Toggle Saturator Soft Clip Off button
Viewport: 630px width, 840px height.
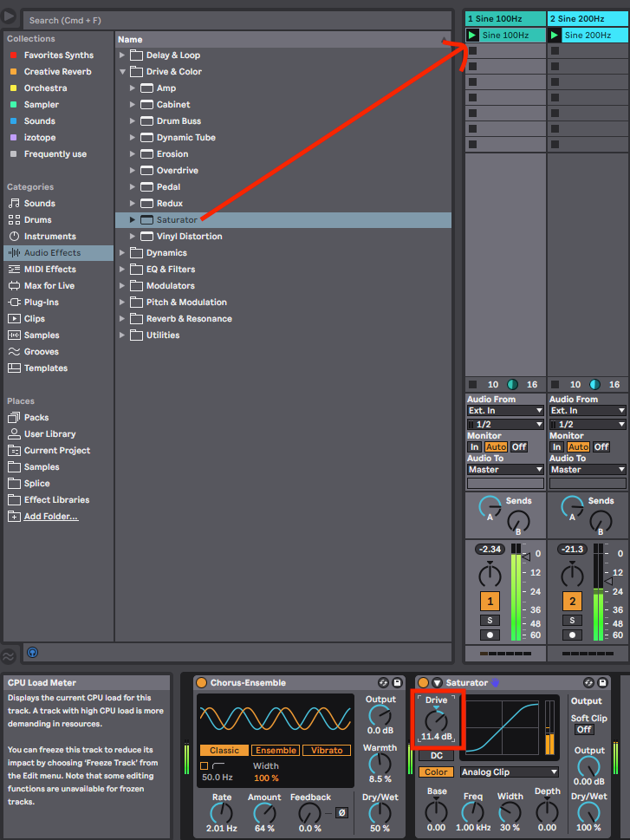pyautogui.click(x=584, y=730)
